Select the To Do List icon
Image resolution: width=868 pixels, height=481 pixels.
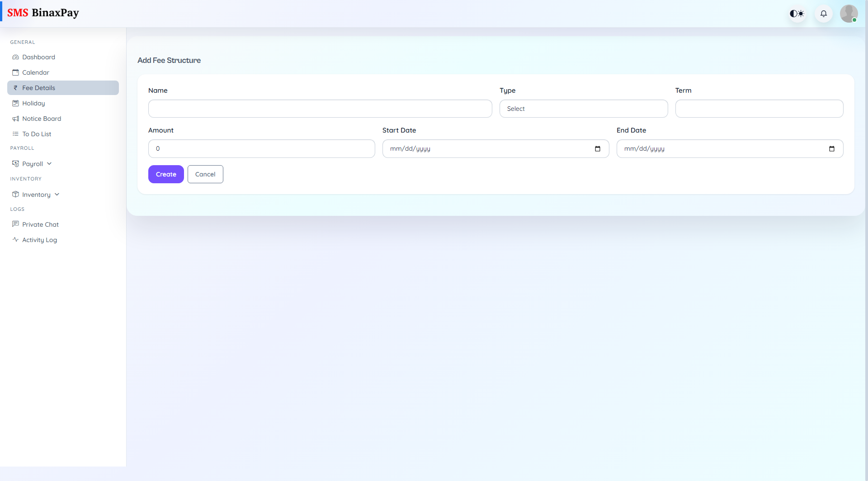point(16,134)
